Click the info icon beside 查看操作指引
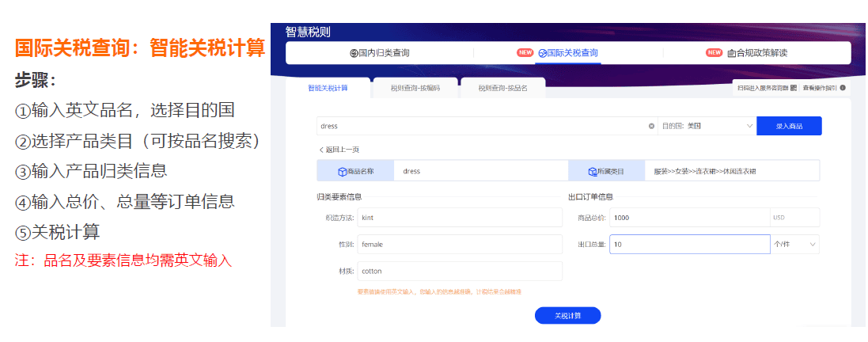The width and height of the screenshot is (868, 342). [x=843, y=88]
